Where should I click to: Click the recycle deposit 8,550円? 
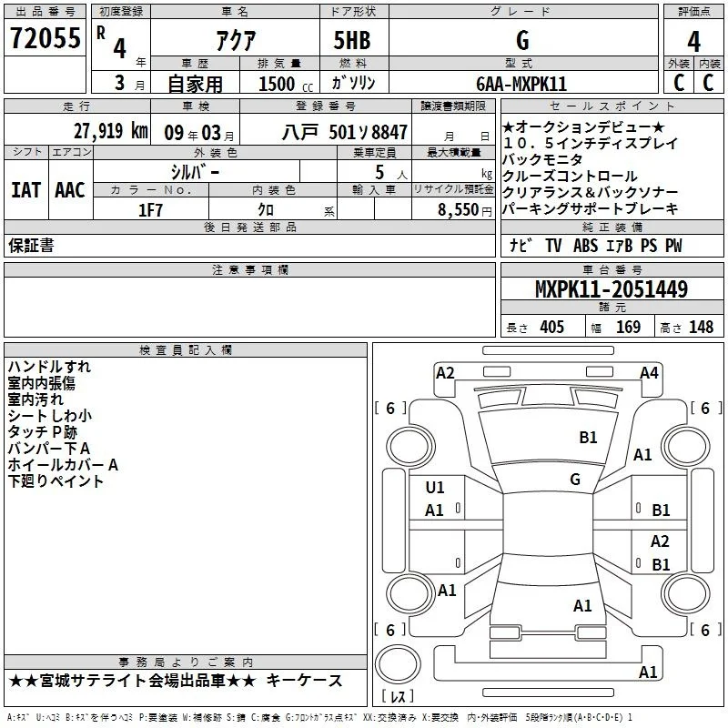(x=465, y=210)
